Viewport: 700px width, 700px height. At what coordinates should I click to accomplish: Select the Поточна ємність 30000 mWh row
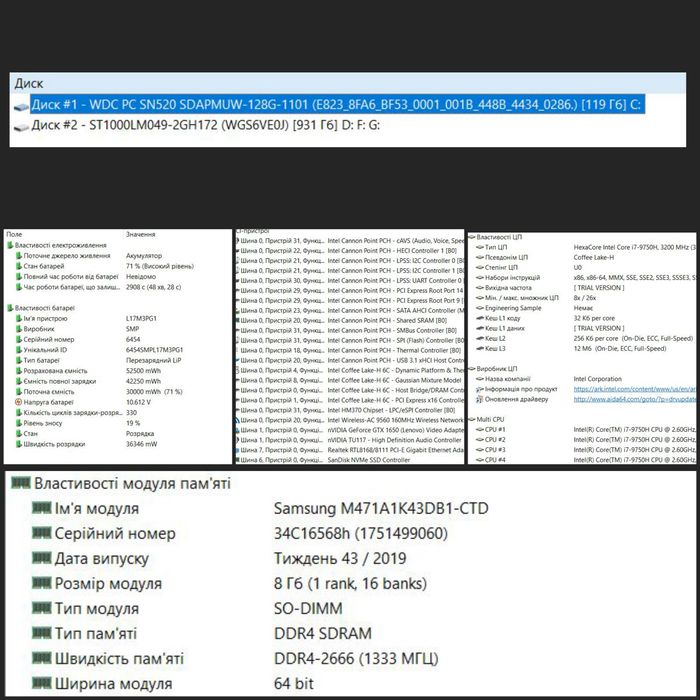[x=99, y=392]
